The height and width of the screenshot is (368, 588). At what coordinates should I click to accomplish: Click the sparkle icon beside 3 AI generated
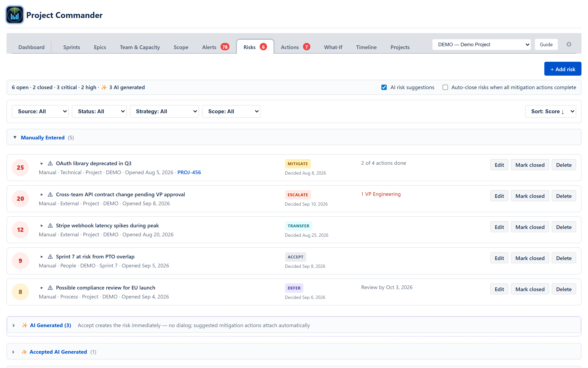tap(104, 87)
